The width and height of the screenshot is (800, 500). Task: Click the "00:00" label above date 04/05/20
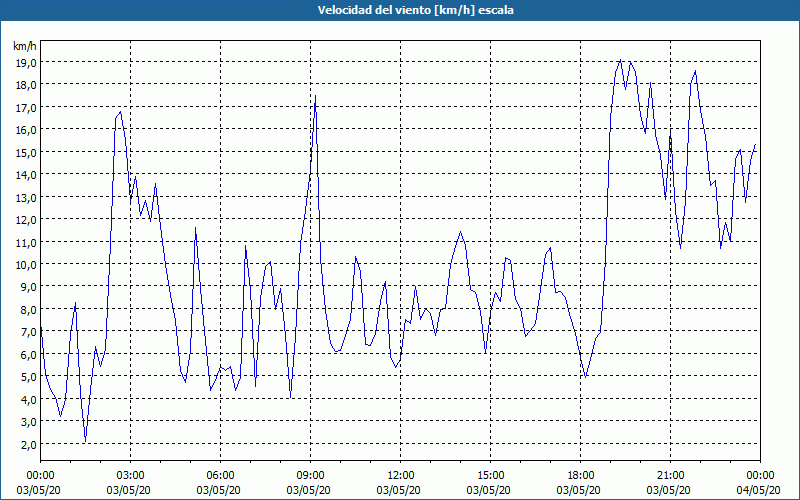point(759,476)
